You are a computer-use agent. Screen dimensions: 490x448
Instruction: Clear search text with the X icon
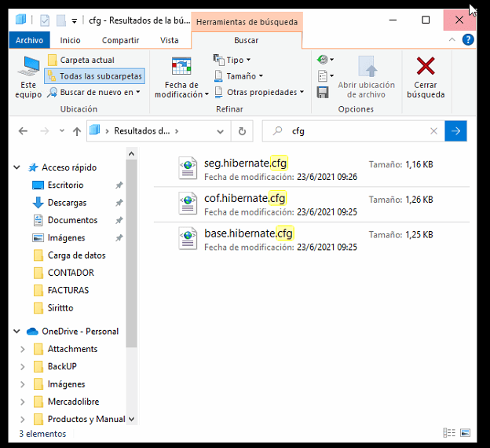(433, 131)
